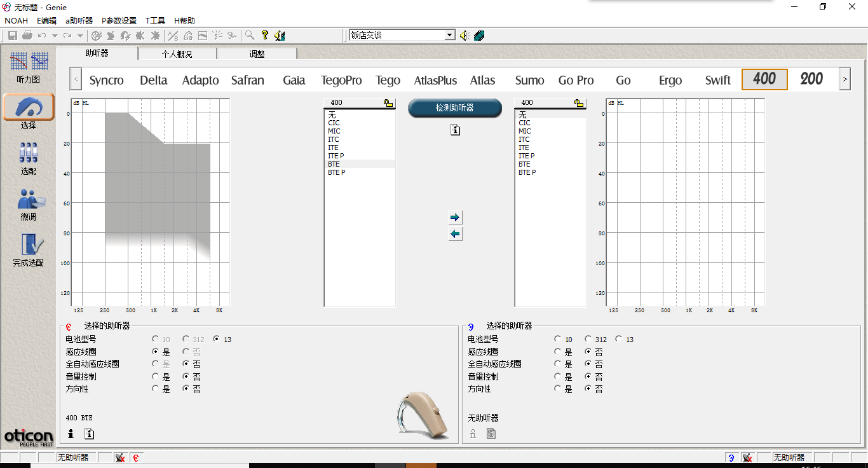The height and width of the screenshot is (468, 868).
Task: Choose the Delta product family
Action: 154,80
